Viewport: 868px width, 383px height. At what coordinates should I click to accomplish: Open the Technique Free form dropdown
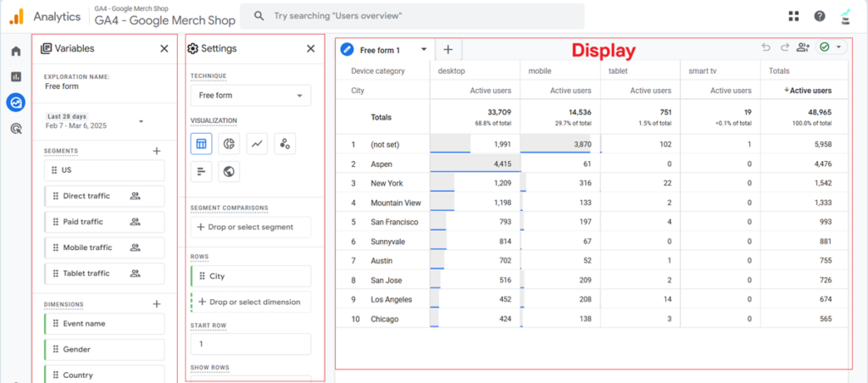tap(251, 95)
